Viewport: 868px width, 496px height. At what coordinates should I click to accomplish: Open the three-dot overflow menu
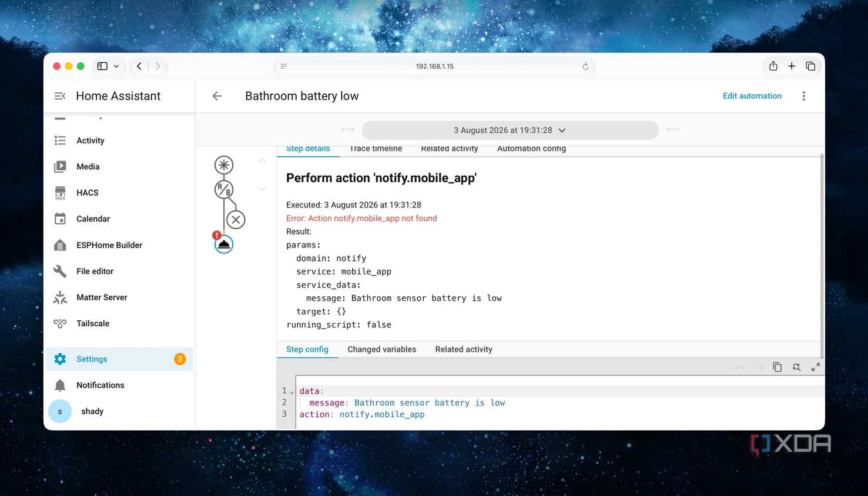(x=804, y=96)
